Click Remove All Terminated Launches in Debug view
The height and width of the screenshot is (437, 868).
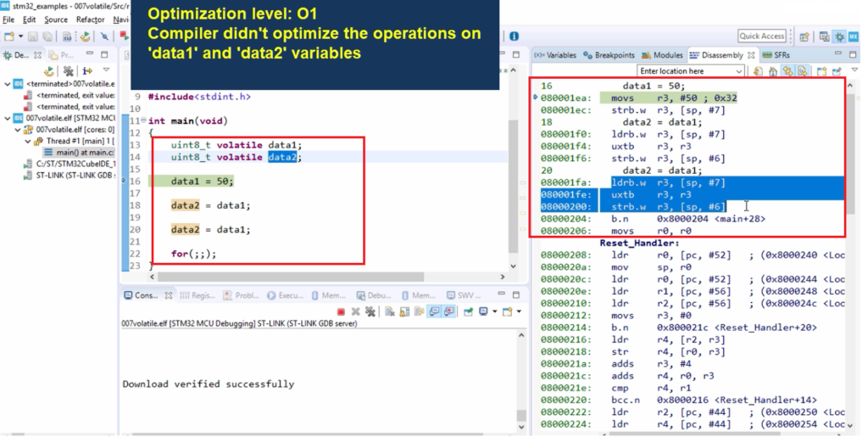[x=68, y=71]
